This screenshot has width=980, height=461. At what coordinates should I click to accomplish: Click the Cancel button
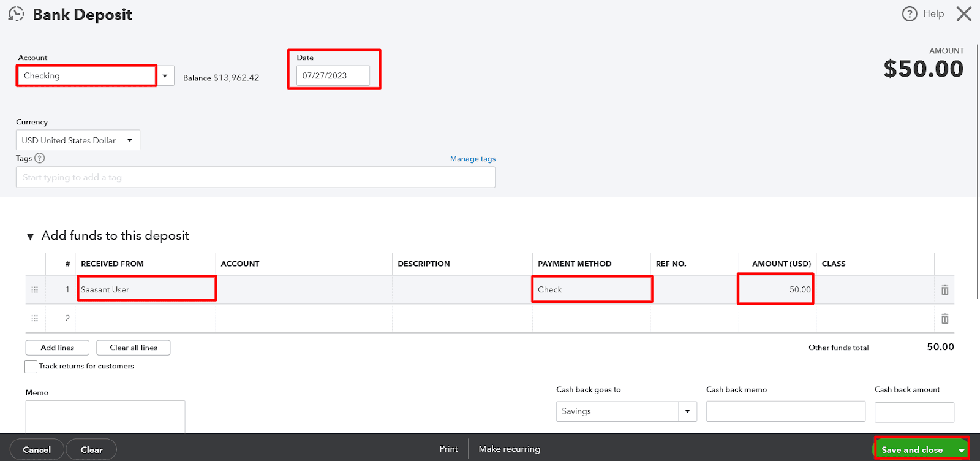pos(37,450)
